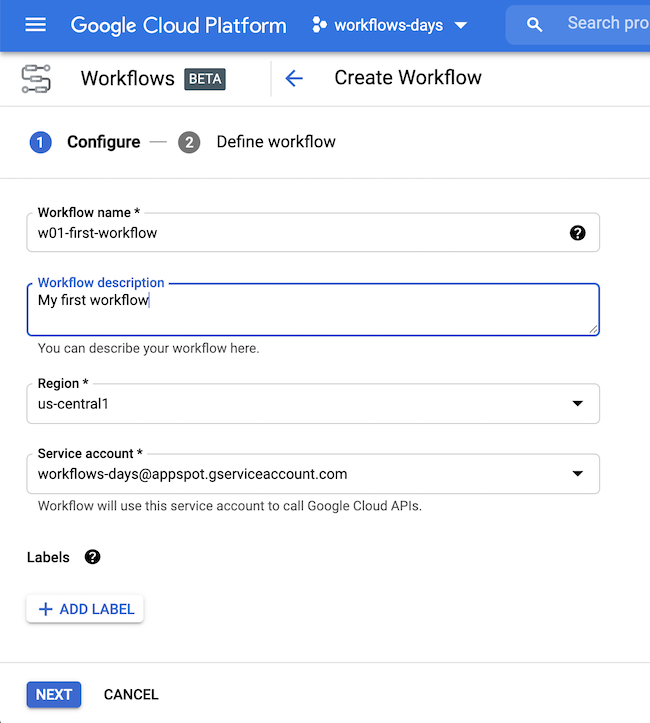Click the ADD LABEL button

85,609
